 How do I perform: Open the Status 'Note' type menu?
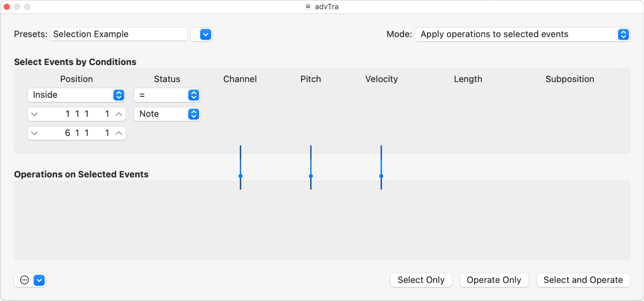(x=167, y=114)
